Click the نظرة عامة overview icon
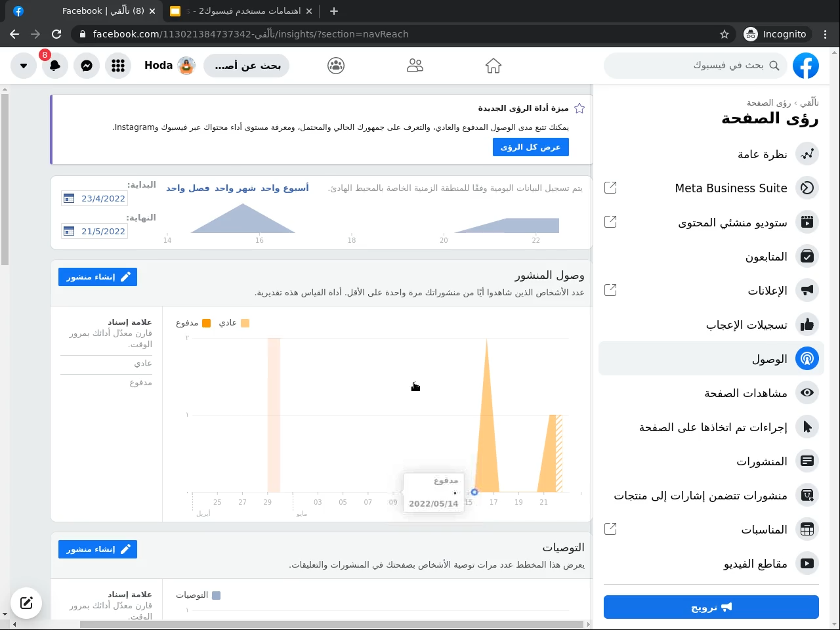This screenshot has height=630, width=840. [807, 154]
